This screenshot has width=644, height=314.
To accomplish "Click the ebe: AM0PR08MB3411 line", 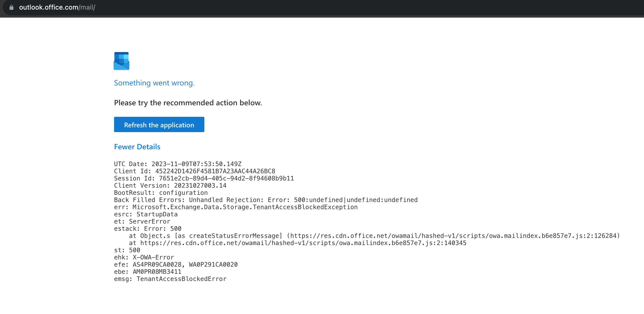I will tap(148, 272).
